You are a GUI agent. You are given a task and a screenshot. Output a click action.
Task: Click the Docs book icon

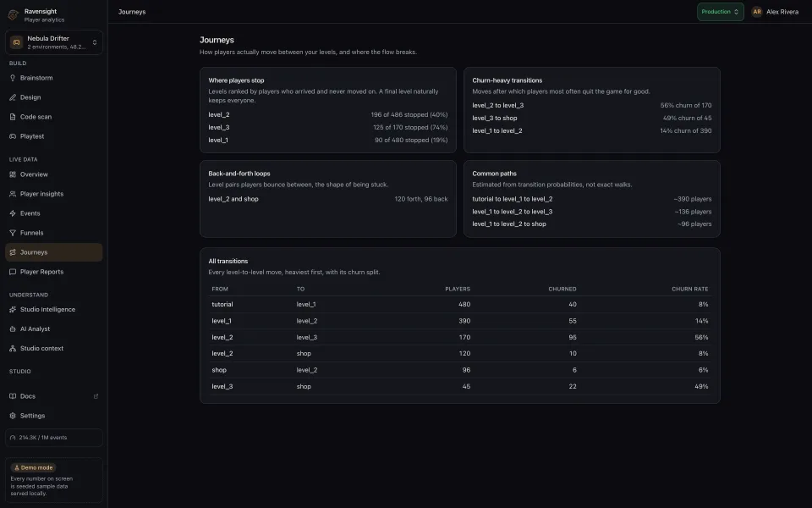(13, 396)
